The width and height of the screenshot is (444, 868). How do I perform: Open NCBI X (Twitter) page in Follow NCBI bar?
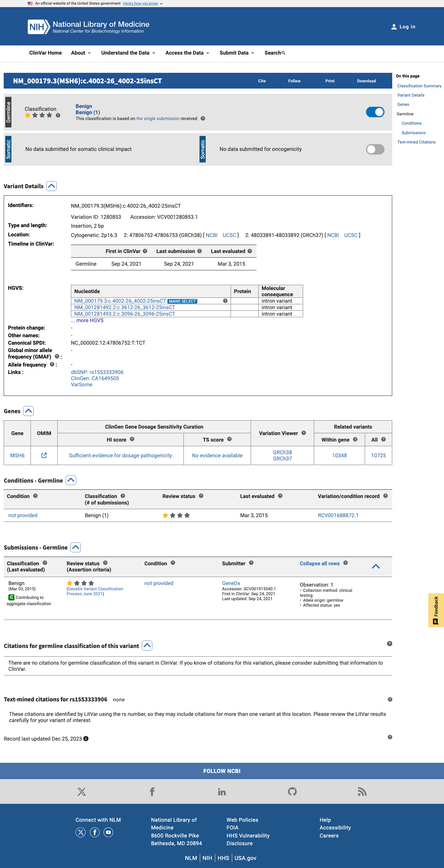(x=81, y=792)
